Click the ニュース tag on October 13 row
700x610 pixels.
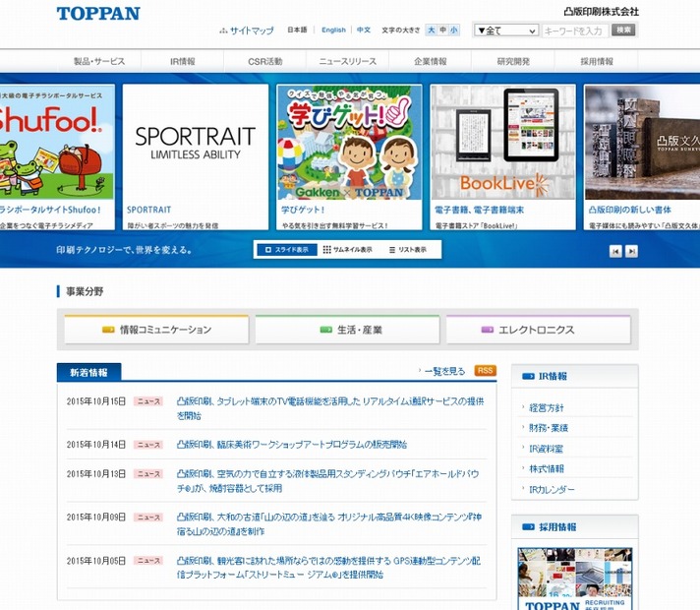[148, 473]
